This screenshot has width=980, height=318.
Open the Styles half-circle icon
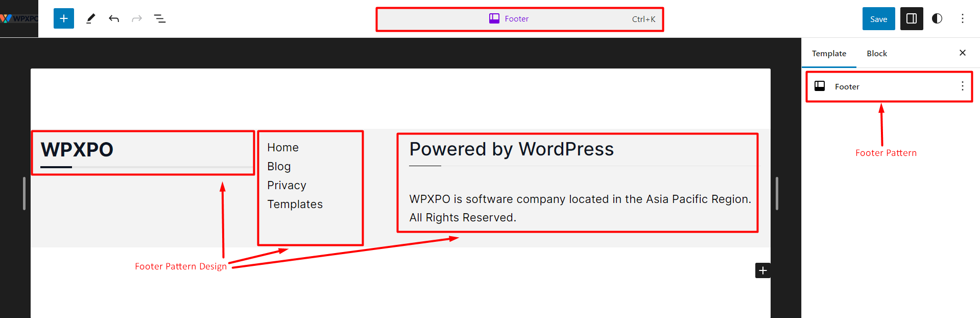coord(937,19)
